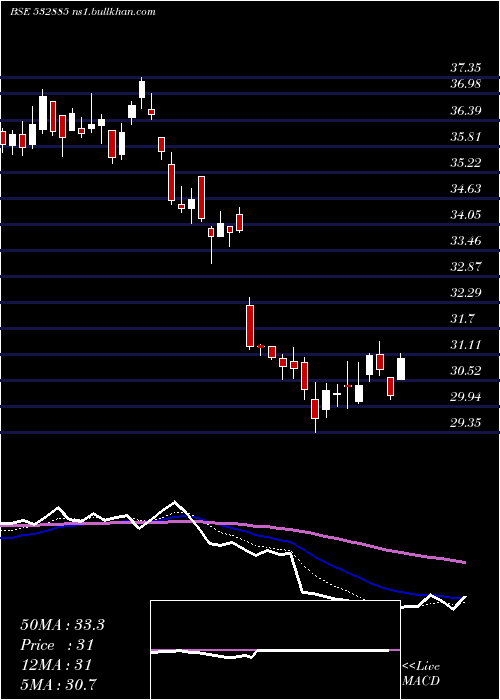Click the large red gap-down candle below 32.29
This screenshot has width=500, height=700.
tap(250, 326)
